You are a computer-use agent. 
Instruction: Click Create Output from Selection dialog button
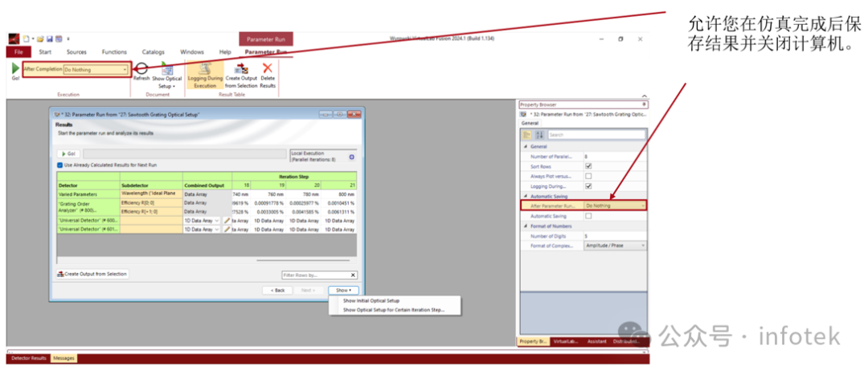point(92,275)
